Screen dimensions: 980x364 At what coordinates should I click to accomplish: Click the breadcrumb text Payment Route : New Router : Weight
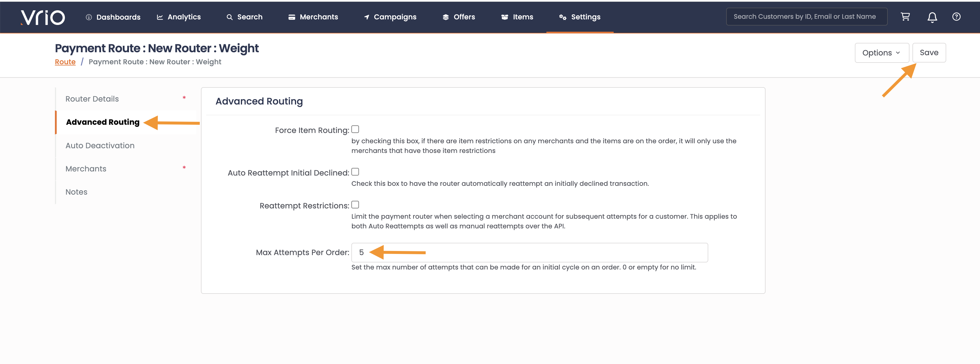155,62
